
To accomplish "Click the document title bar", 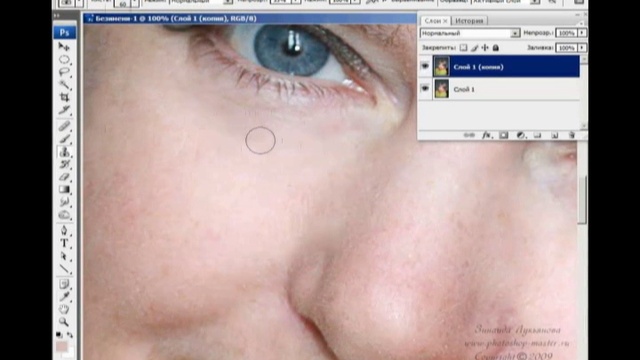I will point(250,18).
